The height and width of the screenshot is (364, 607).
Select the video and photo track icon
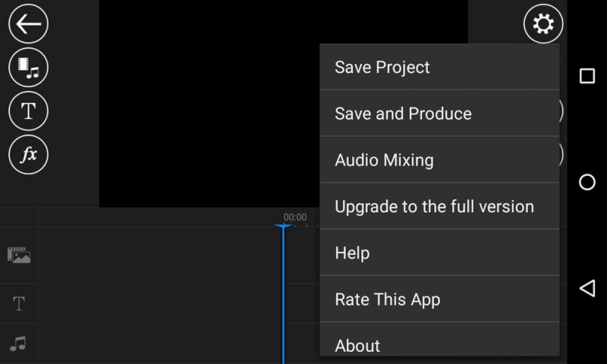pos(19,256)
